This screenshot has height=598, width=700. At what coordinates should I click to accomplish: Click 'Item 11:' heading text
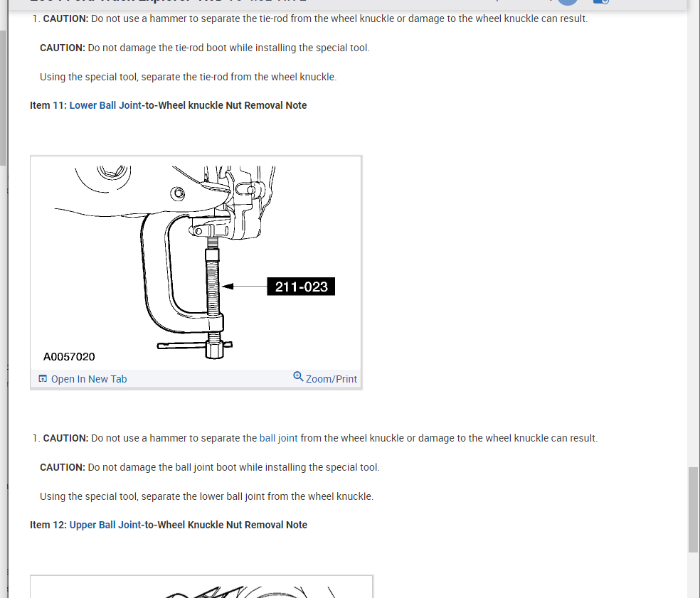[48, 105]
